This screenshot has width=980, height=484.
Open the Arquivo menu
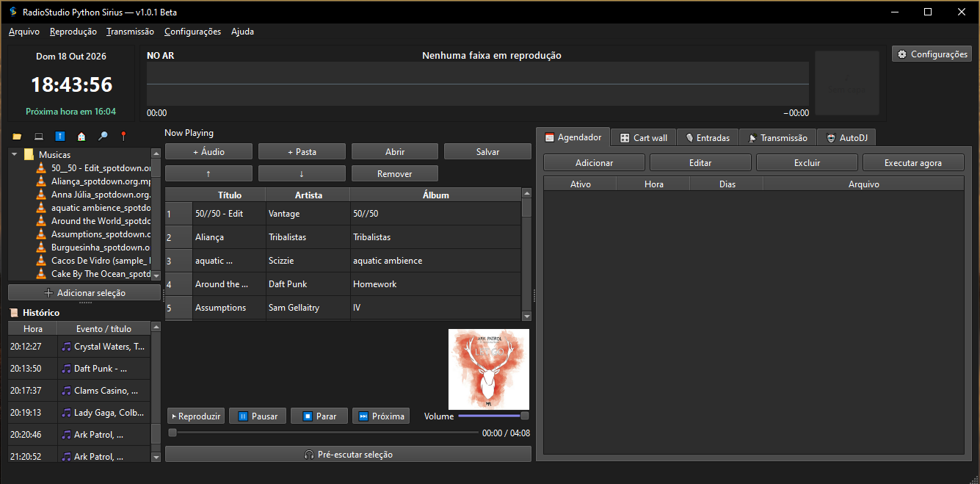coord(24,32)
